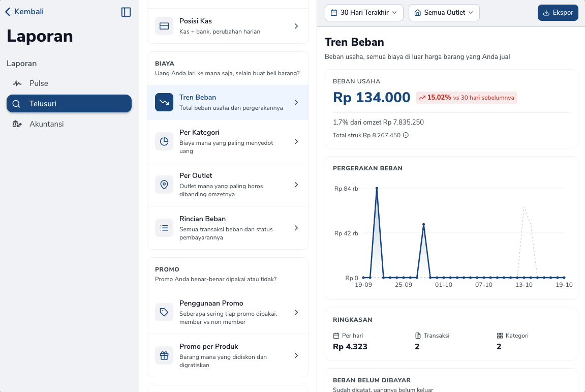
Task: Open the Per Outlet report
Action: click(x=228, y=185)
